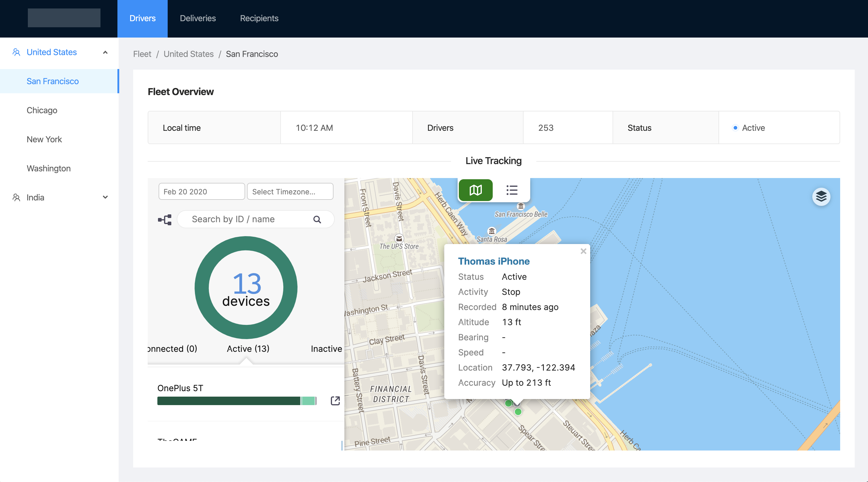
Task: Click the driver split/route icon
Action: click(165, 218)
